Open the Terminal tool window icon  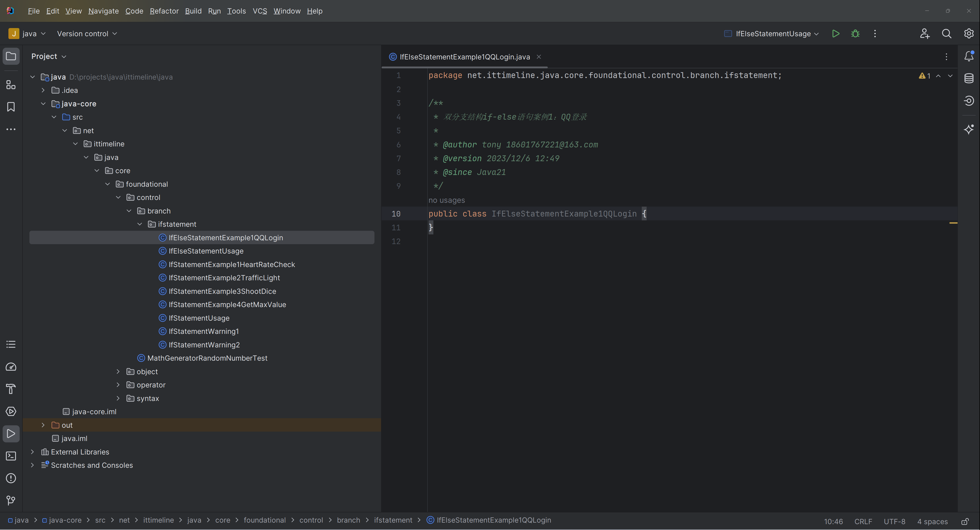(11, 456)
